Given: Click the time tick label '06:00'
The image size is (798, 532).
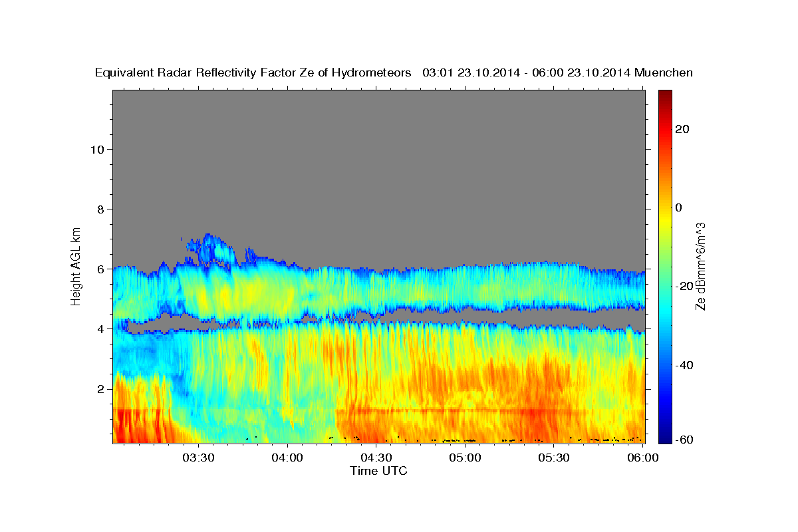Looking at the screenshot, I should (x=642, y=458).
